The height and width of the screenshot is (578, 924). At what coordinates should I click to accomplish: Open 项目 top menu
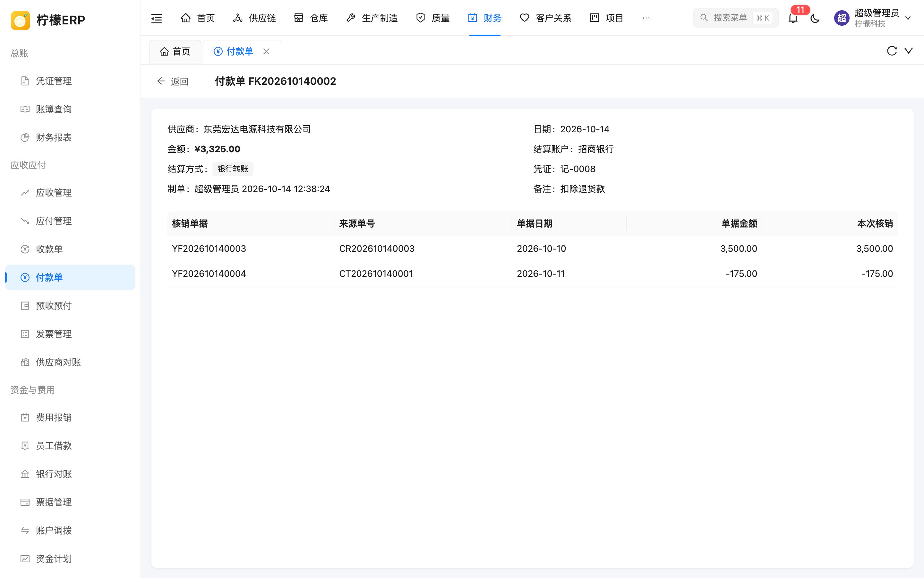point(606,18)
